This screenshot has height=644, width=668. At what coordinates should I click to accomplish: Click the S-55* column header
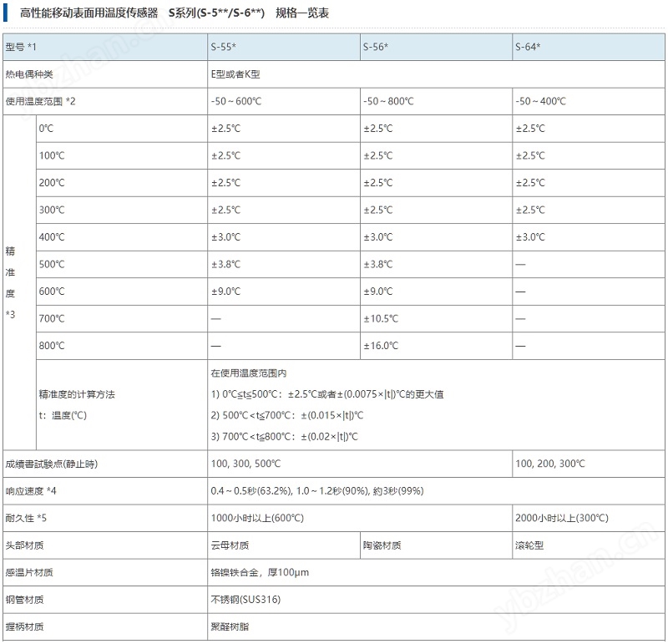(x=284, y=47)
